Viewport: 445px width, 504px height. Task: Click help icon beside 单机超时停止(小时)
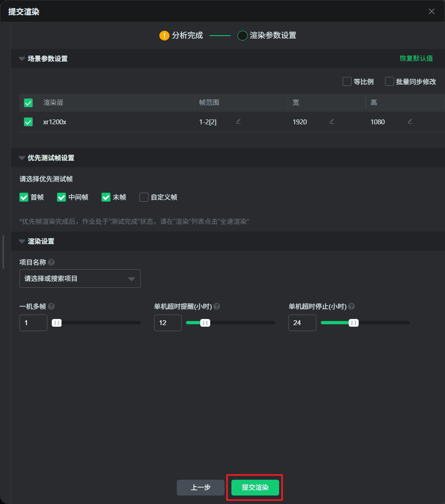[352, 306]
